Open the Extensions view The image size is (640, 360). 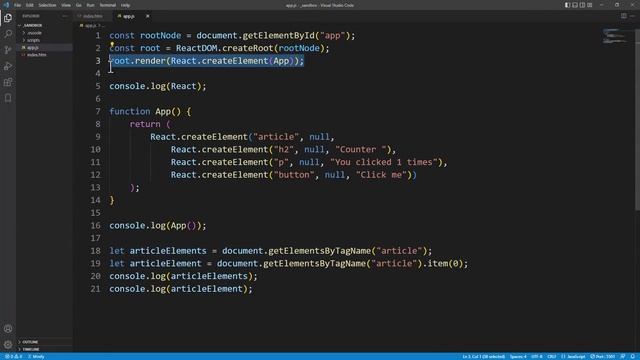click(8, 82)
